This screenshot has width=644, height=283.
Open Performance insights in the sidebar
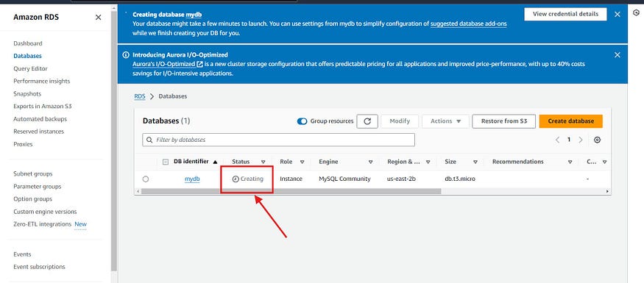tap(41, 81)
